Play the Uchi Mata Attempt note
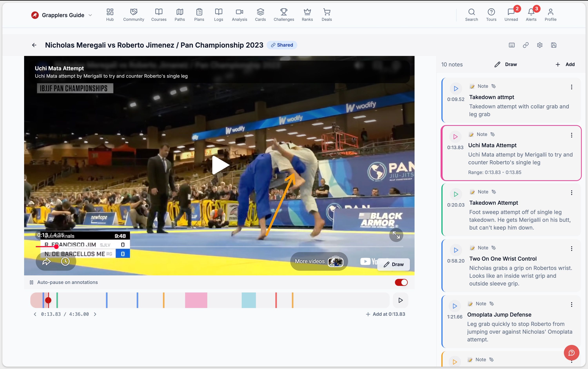Image resolution: width=588 pixels, height=369 pixels. [x=455, y=137]
